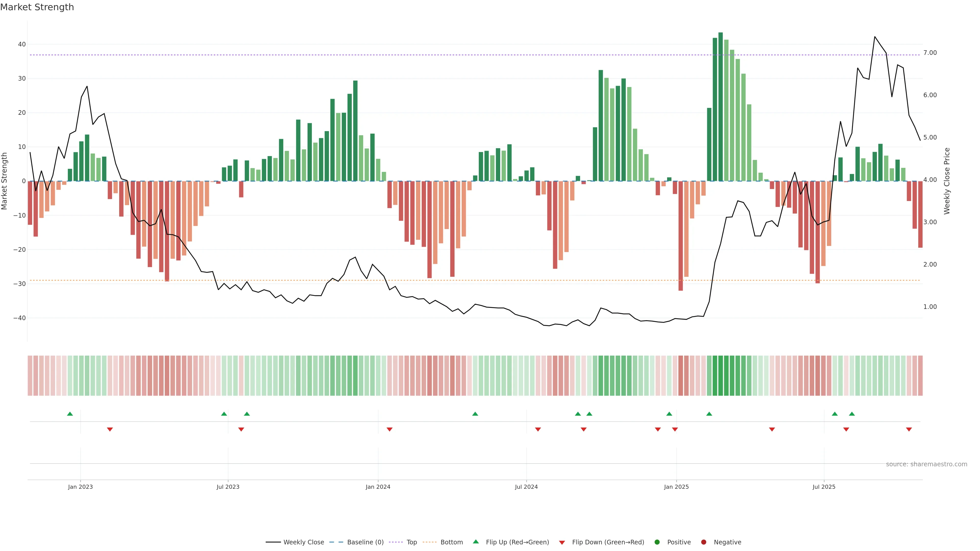Click the green Positive circle legend icon
The width and height of the screenshot is (980, 551).
[657, 542]
